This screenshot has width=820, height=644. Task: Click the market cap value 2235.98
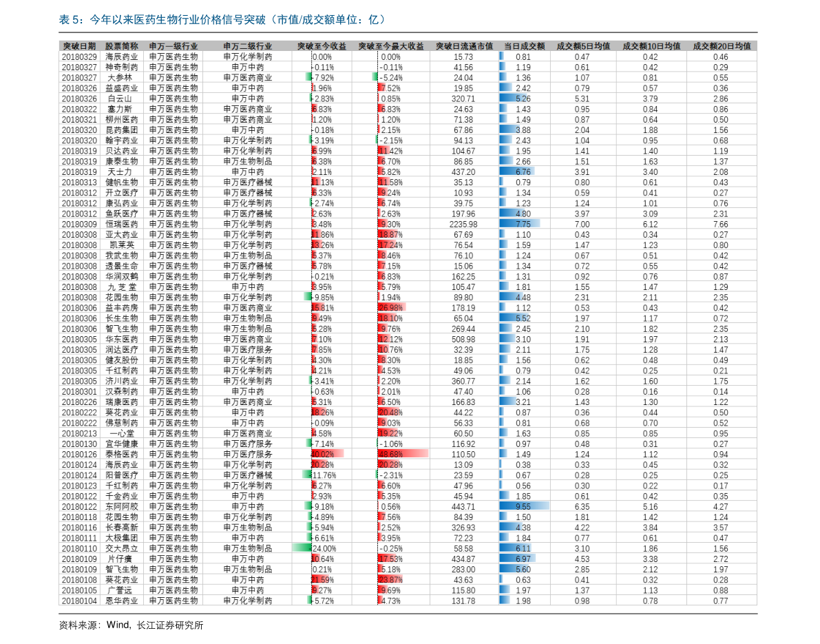[464, 224]
